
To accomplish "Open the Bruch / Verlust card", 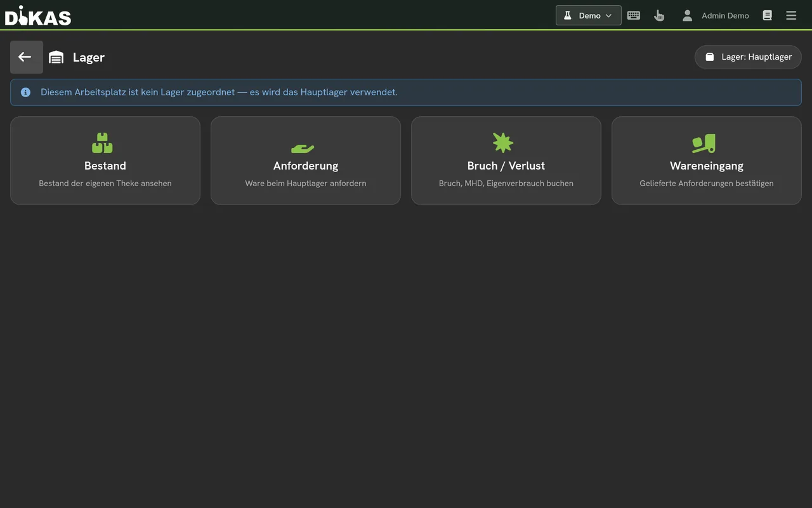I will [506, 161].
